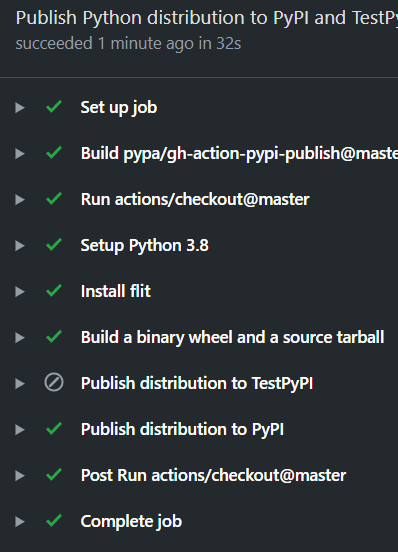This screenshot has height=552, width=398.
Task: Expand the Install flit step triangle
Action: (20, 291)
